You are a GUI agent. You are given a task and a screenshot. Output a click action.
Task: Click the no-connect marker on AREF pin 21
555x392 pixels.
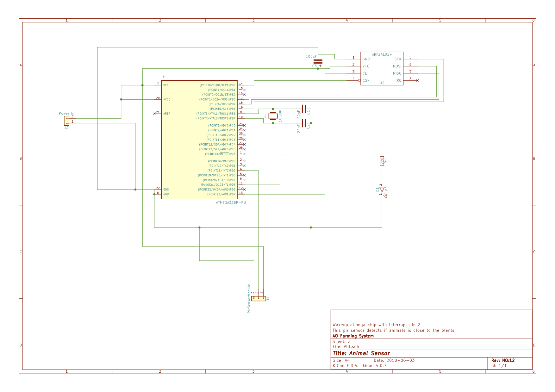(154, 114)
